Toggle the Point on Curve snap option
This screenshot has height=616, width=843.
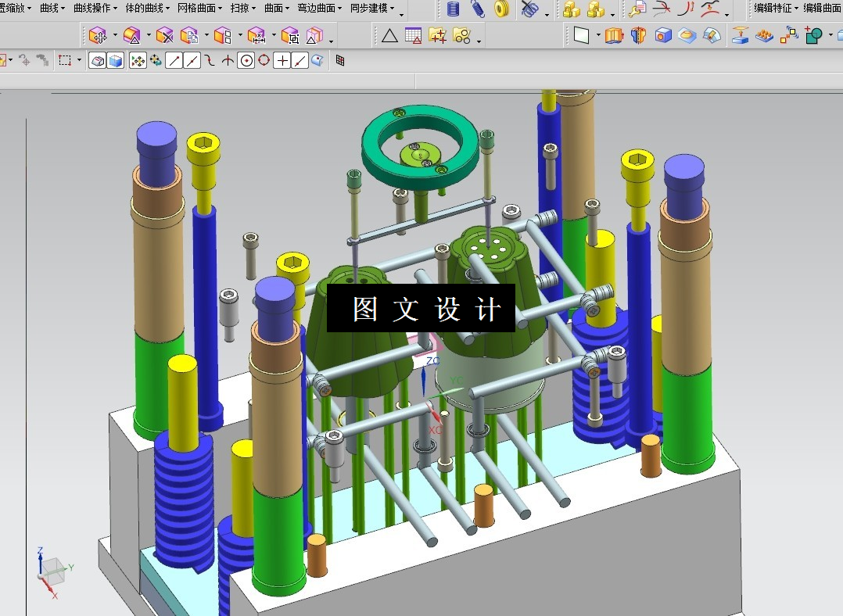[x=300, y=61]
